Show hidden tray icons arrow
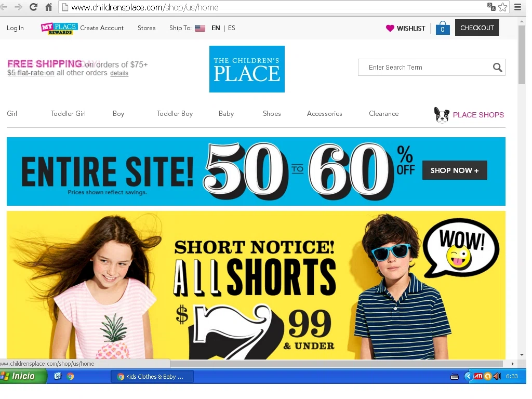Image resolution: width=532 pixels, height=399 pixels. [x=468, y=376]
